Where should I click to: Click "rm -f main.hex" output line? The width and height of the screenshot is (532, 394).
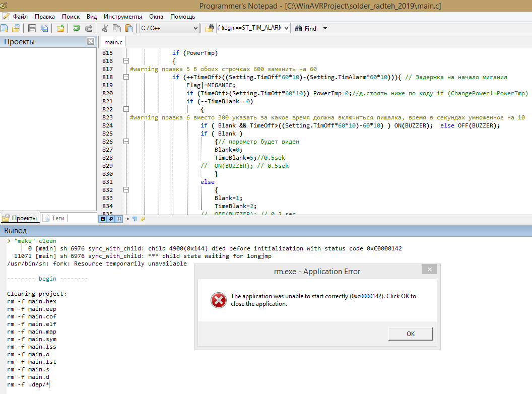(x=32, y=301)
